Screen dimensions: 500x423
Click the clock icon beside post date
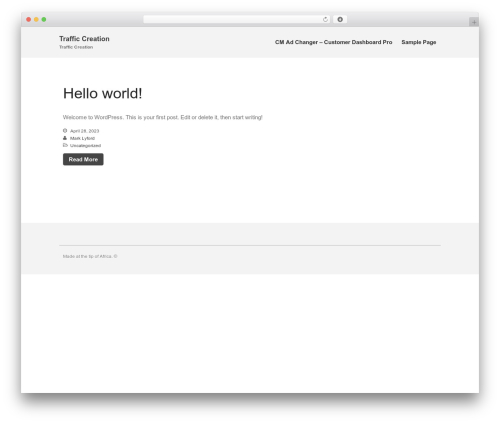(x=65, y=131)
